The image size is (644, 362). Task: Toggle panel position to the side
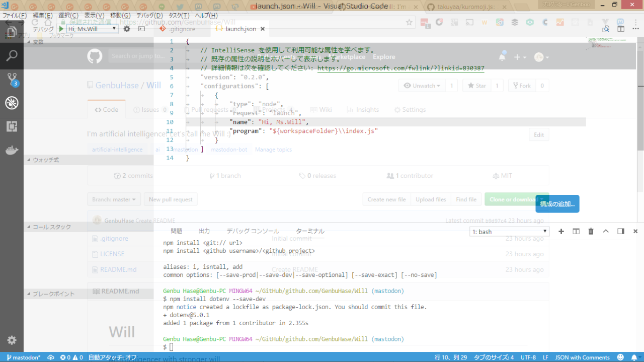620,231
